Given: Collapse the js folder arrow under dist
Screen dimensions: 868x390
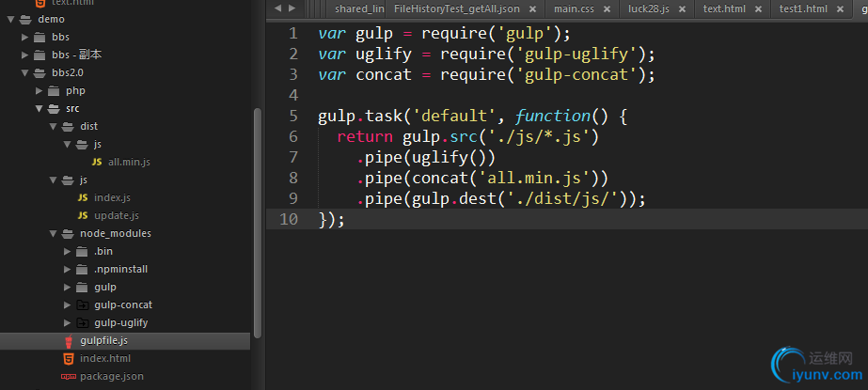Looking at the screenshot, I should click(x=67, y=145).
